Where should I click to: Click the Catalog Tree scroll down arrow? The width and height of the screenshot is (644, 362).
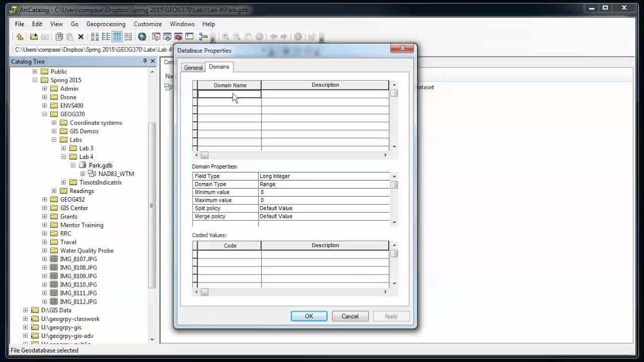tap(152, 340)
